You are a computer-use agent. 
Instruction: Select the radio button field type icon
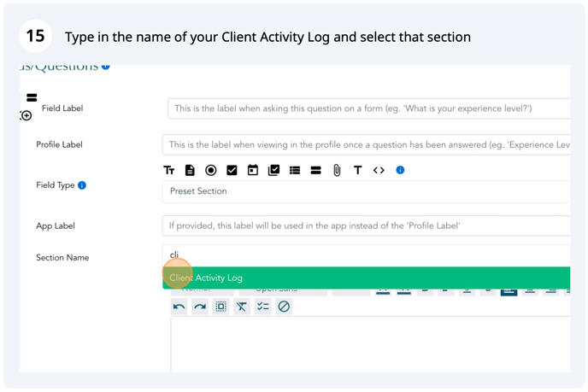click(x=211, y=171)
